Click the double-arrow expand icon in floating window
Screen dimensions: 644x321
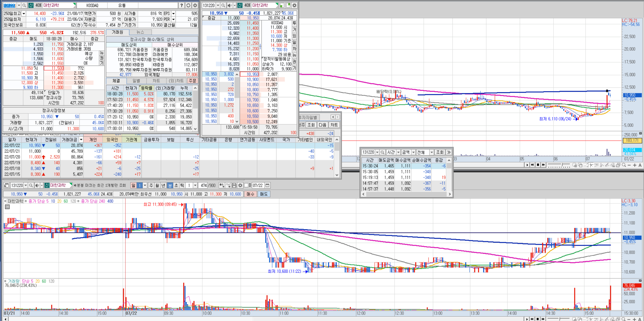[449, 152]
